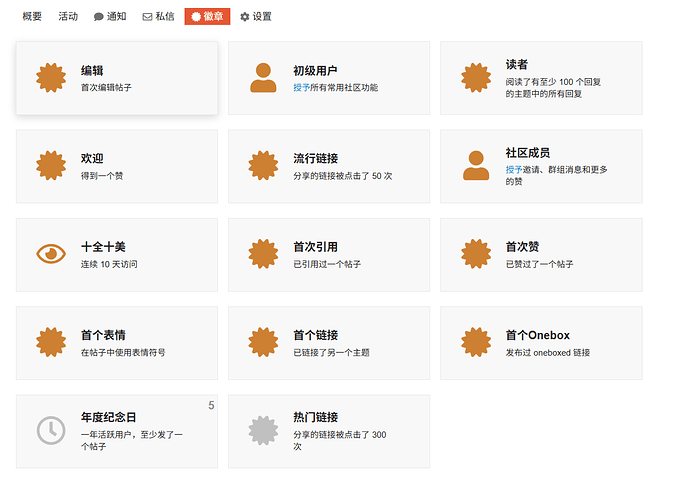Switch to the 活动 tab
Image resolution: width=690 pixels, height=486 pixels.
[x=68, y=17]
